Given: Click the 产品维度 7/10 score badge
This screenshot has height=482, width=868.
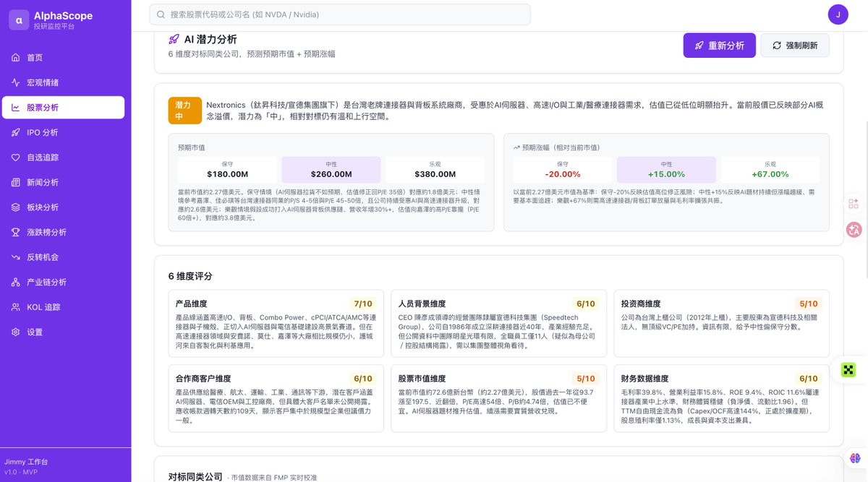Looking at the screenshot, I should coord(363,304).
